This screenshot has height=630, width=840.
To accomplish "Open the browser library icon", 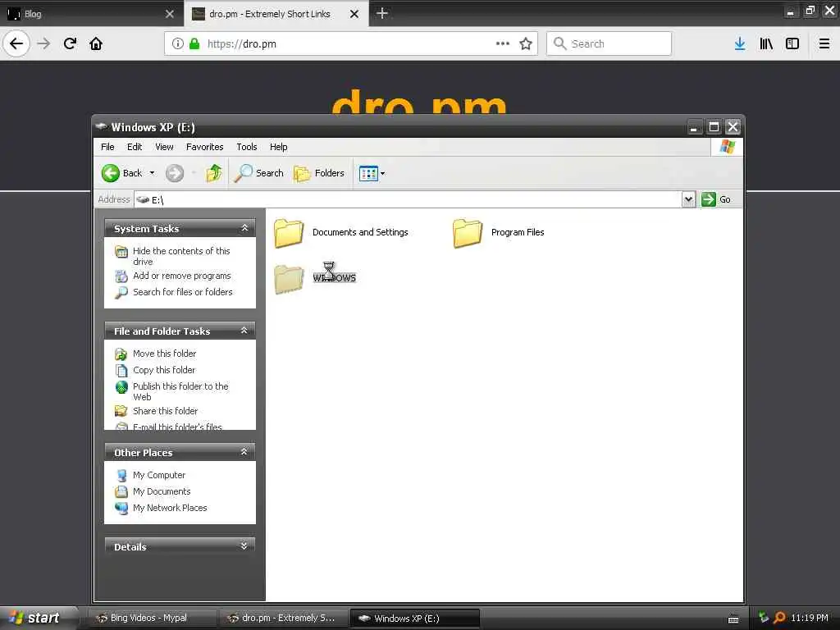I will click(x=766, y=44).
